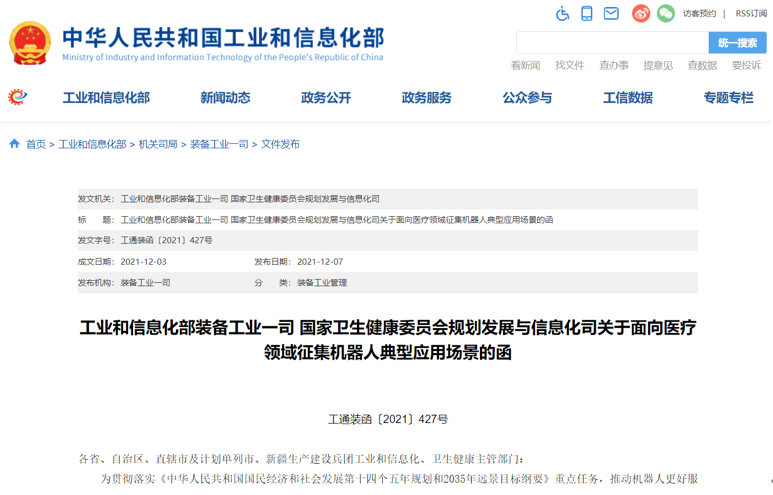Open the mobile version phone icon
Viewport: 773px width, 495px height.
coord(587,13)
